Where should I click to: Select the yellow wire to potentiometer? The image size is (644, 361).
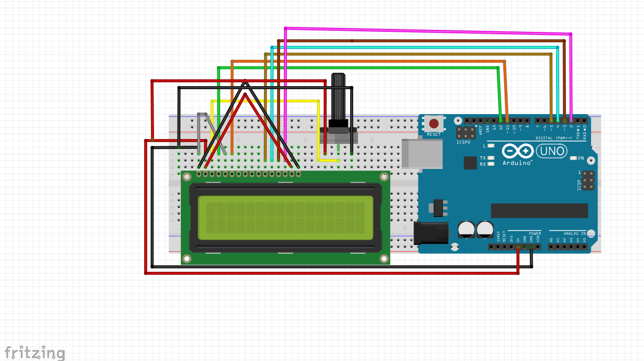(x=265, y=101)
